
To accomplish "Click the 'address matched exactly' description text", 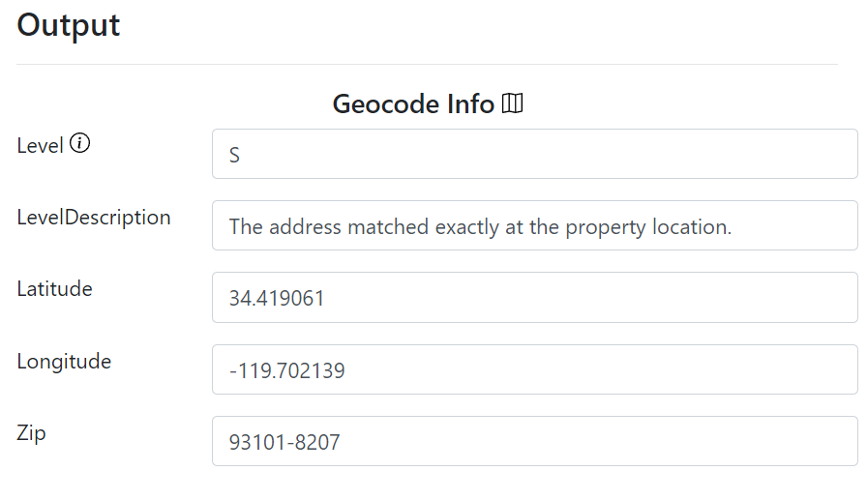I will (x=480, y=226).
